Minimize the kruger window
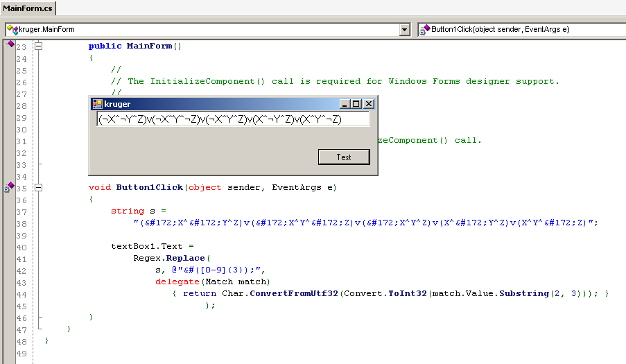The height and width of the screenshot is (364, 626). 345,104
